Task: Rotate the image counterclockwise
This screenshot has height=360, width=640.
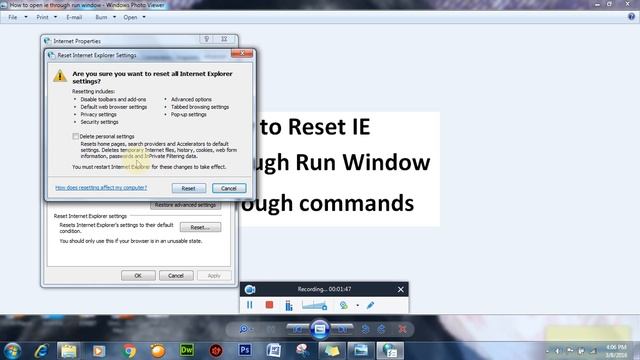Action: pyautogui.click(x=365, y=329)
